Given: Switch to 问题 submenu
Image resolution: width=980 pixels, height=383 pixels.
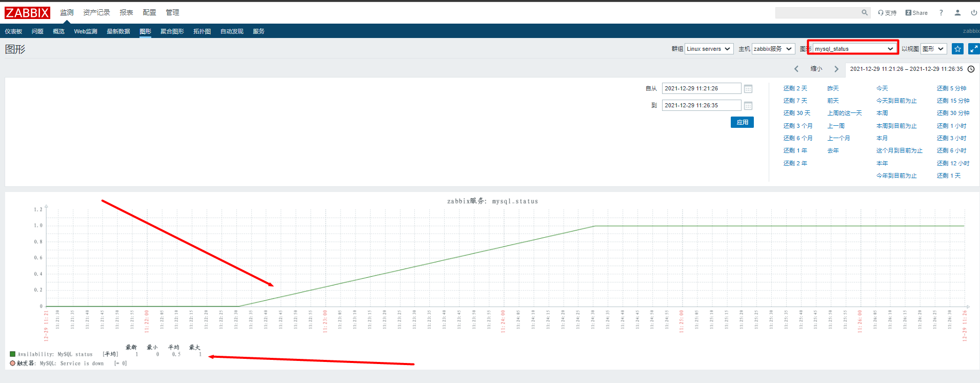Looking at the screenshot, I should [x=37, y=31].
